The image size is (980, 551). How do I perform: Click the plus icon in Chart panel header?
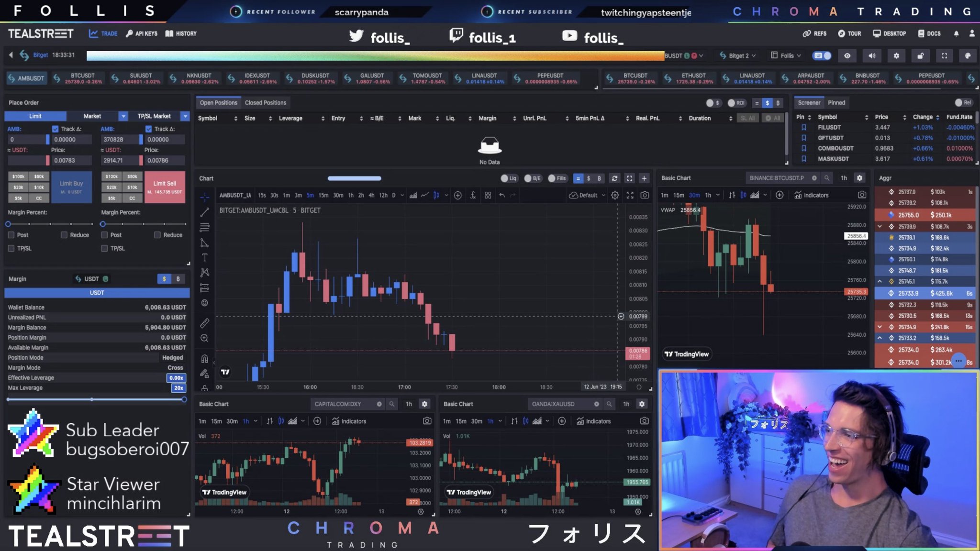click(x=644, y=178)
